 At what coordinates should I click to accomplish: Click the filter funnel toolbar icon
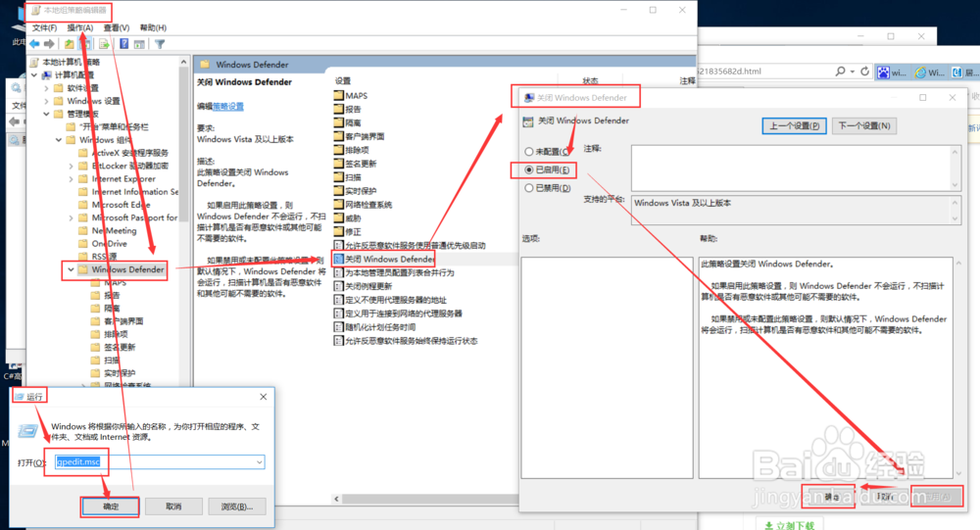(160, 44)
